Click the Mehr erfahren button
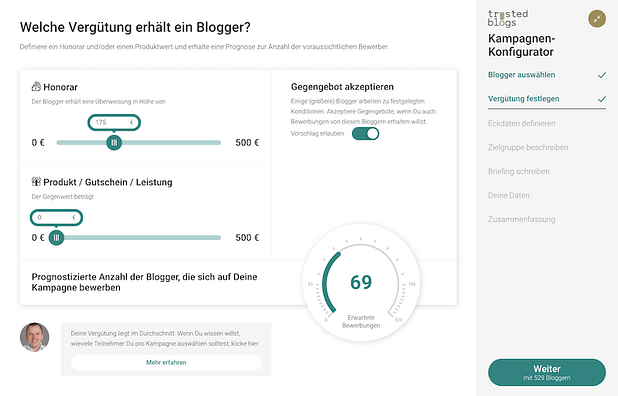Image resolution: width=618 pixels, height=396 pixels. (x=166, y=363)
